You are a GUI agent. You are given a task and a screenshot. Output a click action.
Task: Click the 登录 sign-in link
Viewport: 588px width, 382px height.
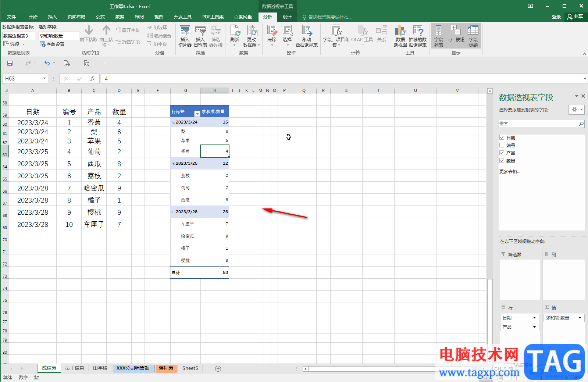[x=556, y=17]
